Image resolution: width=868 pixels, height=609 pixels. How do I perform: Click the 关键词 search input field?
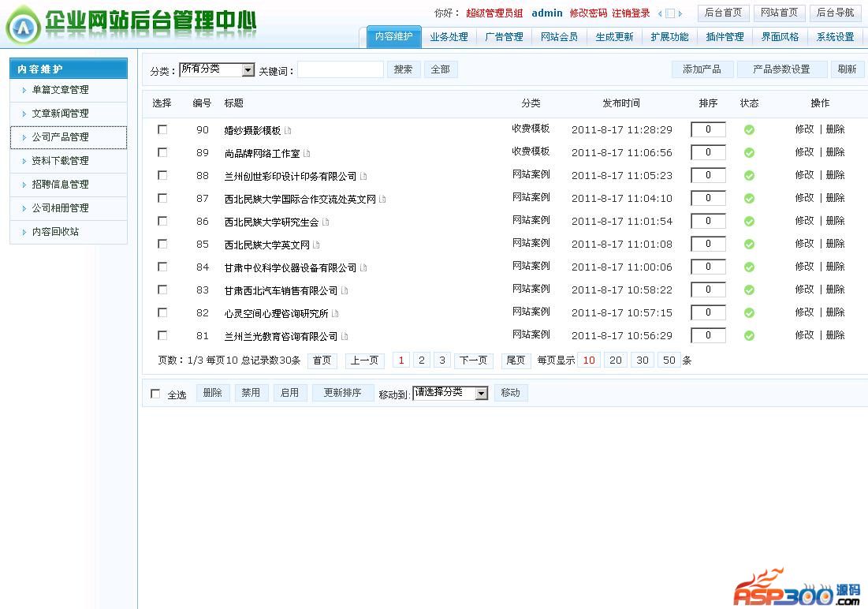point(340,70)
